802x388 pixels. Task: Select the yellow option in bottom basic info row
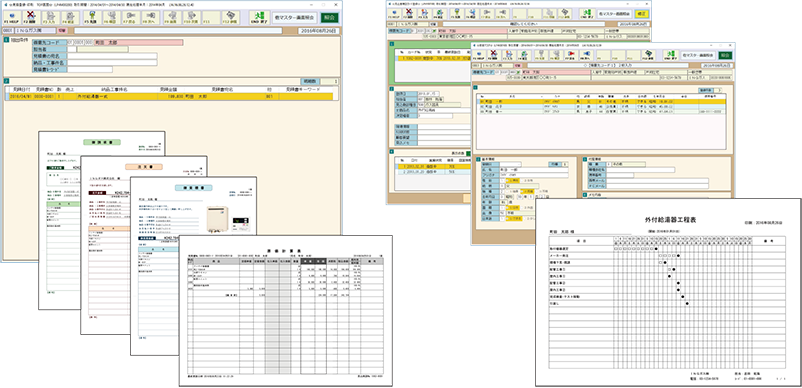[514, 219]
